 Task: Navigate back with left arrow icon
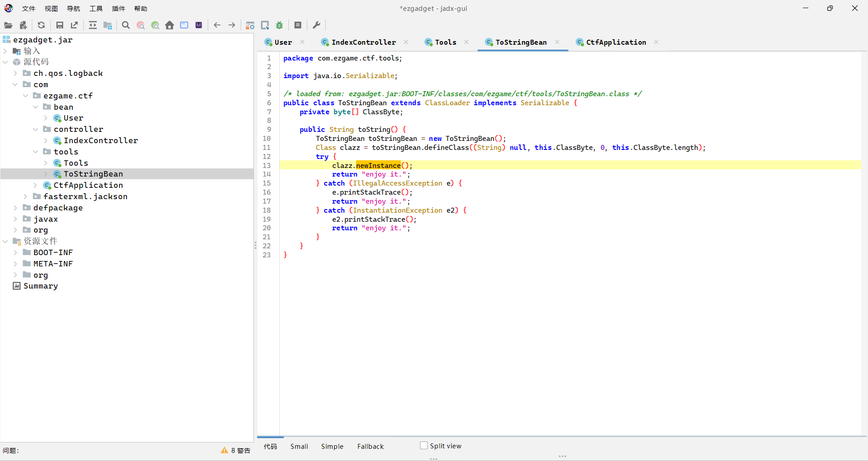point(217,25)
